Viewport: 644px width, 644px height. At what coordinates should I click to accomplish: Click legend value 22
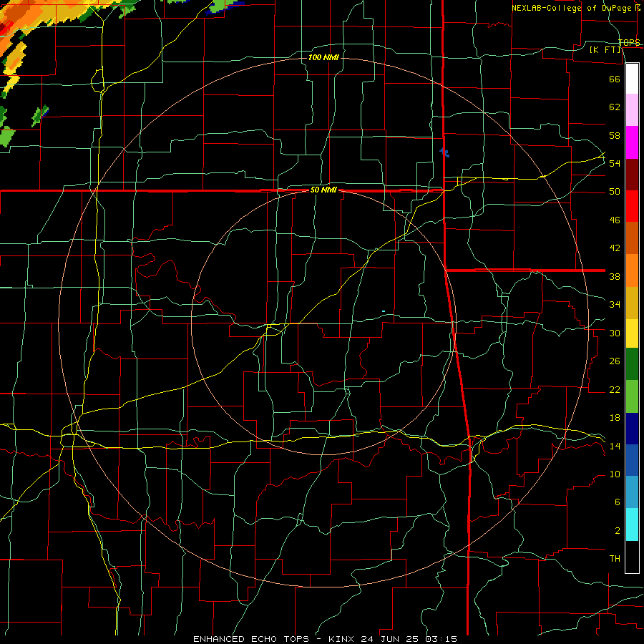(615, 389)
